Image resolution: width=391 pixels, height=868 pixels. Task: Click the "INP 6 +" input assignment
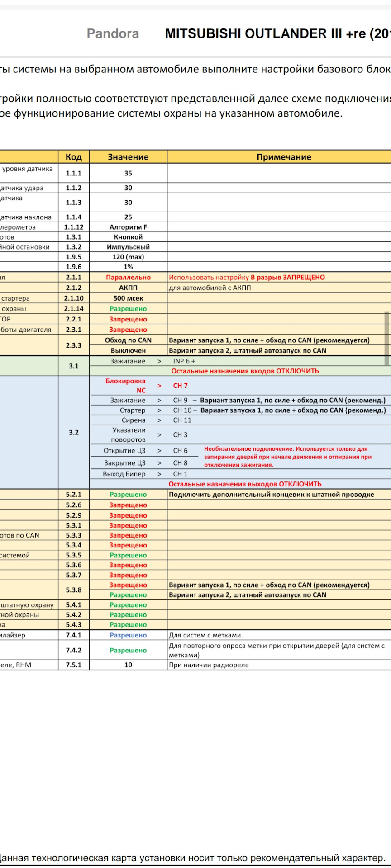coord(184,361)
